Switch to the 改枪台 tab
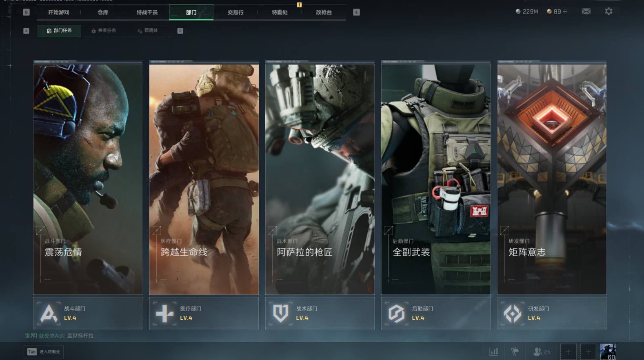Screen dimensions: 644x360 pyautogui.click(x=324, y=12)
